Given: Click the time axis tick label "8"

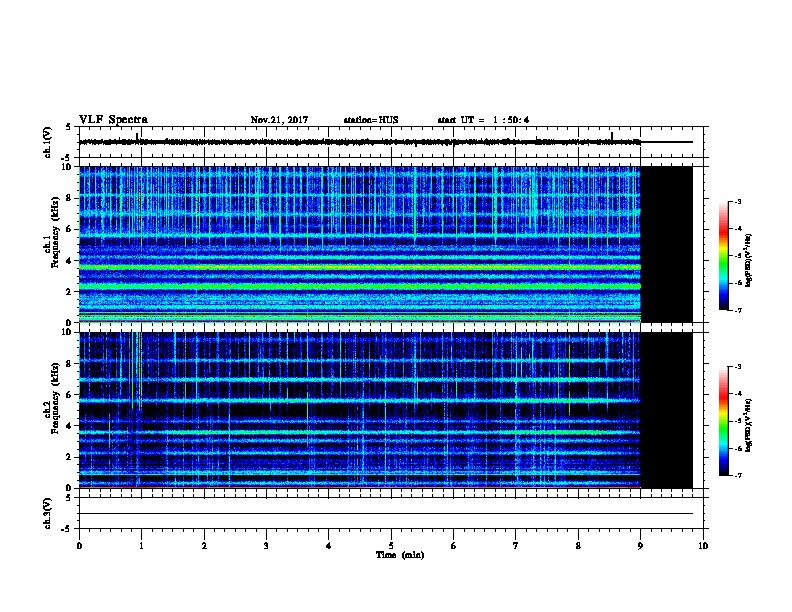Looking at the screenshot, I should point(578,545).
